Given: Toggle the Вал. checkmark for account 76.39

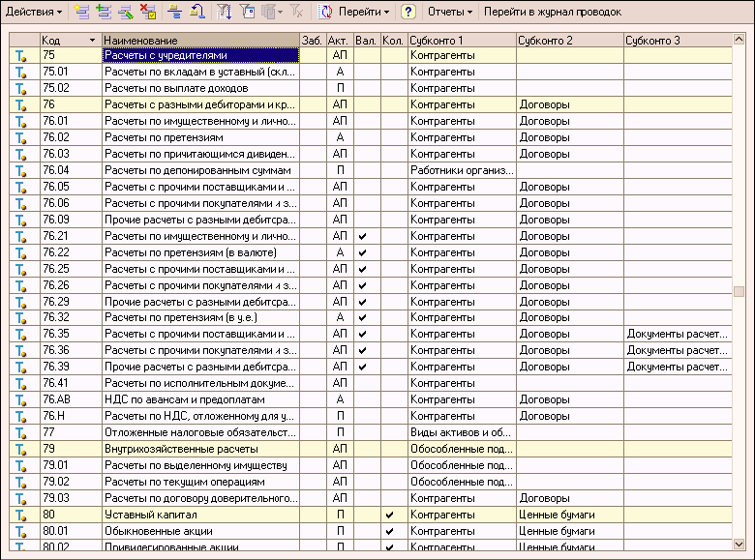Looking at the screenshot, I should [x=362, y=367].
